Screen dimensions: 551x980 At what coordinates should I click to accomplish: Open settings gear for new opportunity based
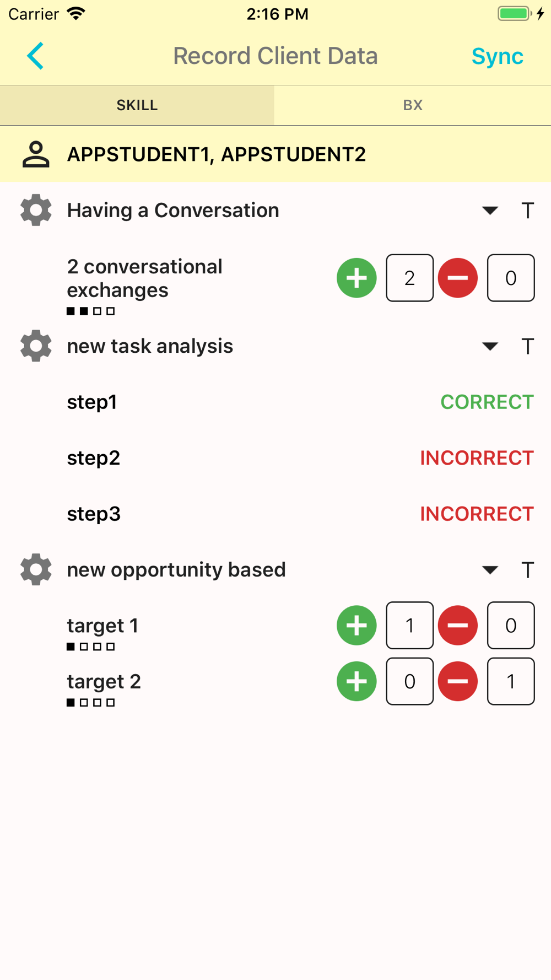pyautogui.click(x=36, y=569)
